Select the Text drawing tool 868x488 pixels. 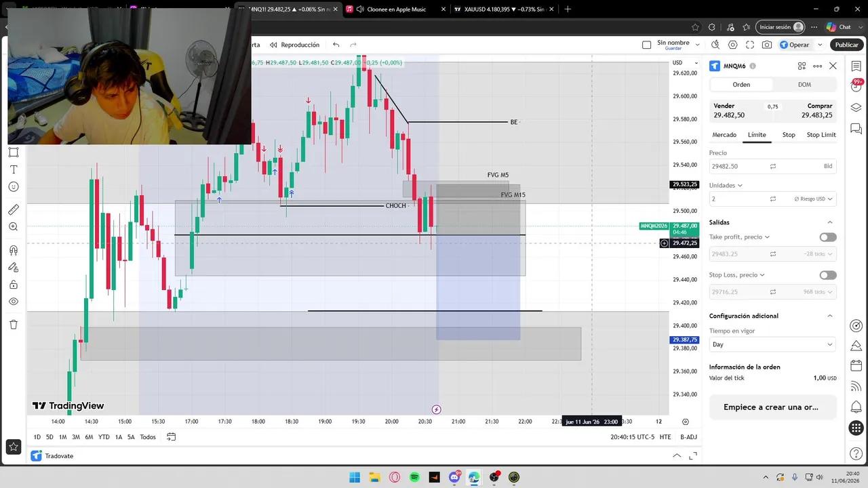point(14,169)
